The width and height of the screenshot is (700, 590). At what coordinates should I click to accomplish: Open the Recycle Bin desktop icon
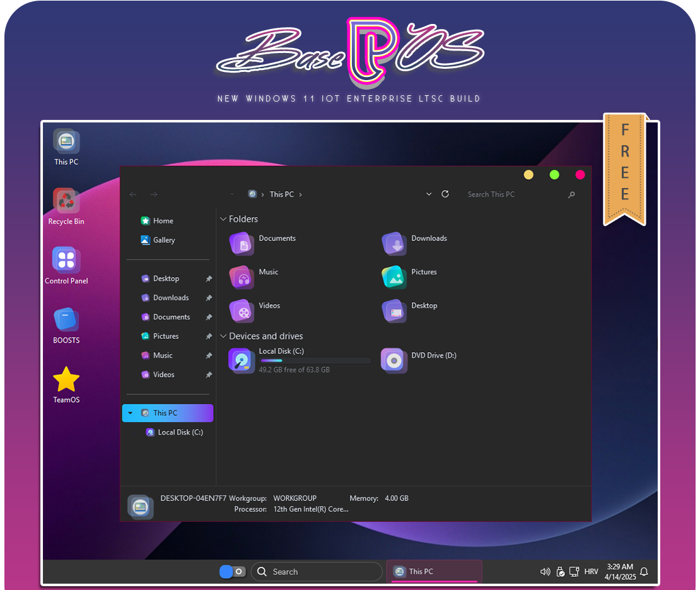(x=66, y=201)
